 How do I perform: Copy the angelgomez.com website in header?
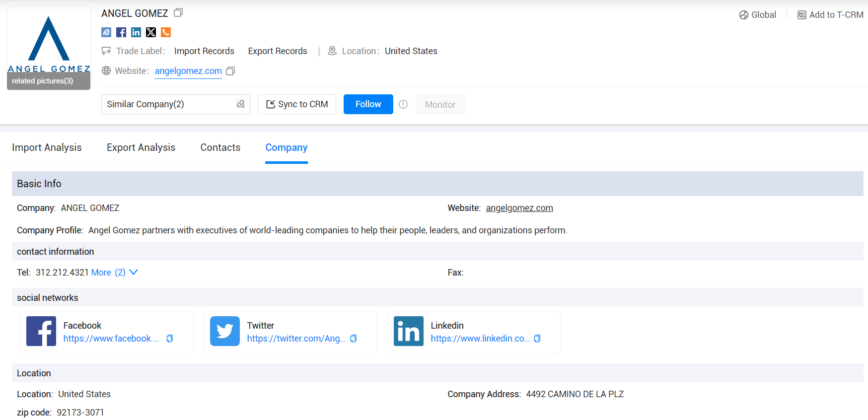pyautogui.click(x=230, y=71)
